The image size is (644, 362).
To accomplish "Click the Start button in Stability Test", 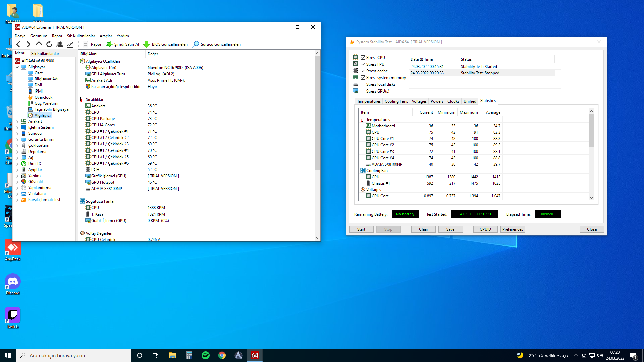I will 361,229.
